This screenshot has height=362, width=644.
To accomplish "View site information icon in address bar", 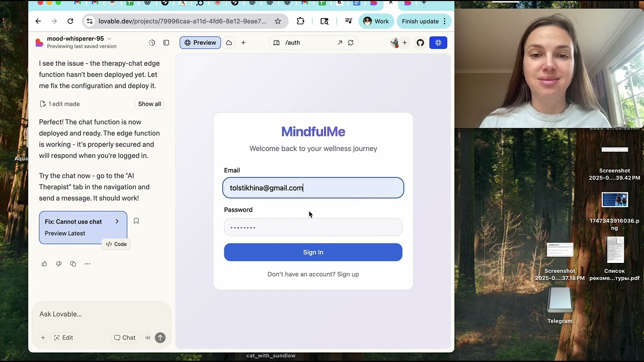I will 90,21.
